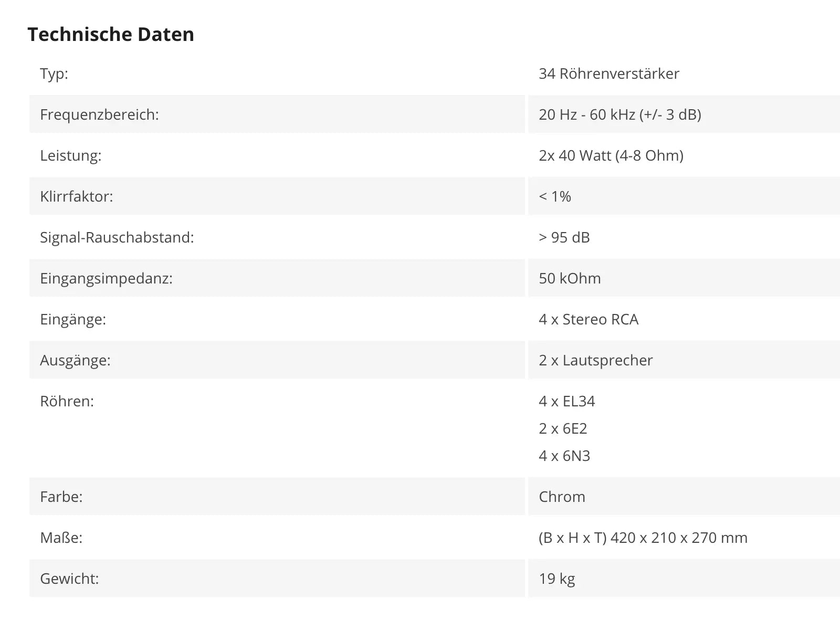Image resolution: width=840 pixels, height=630 pixels.
Task: Select the 50 kOhm value
Action: [570, 278]
